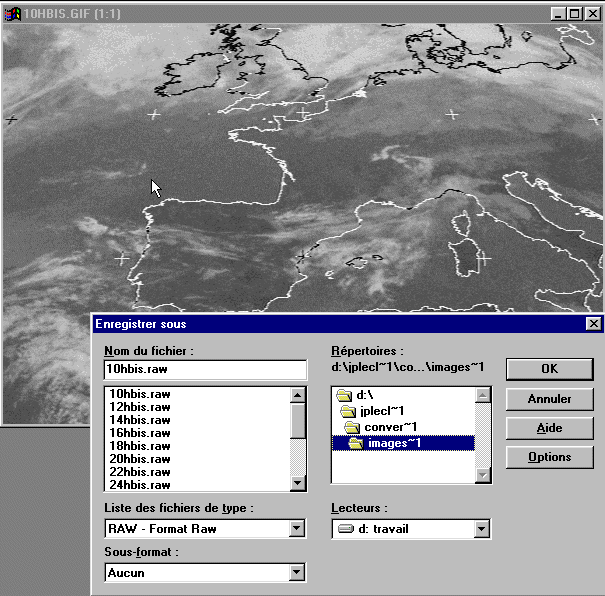Viewport: 605px width, 596px height.
Task: Click the Nom du fichier text field
Action: (205, 370)
